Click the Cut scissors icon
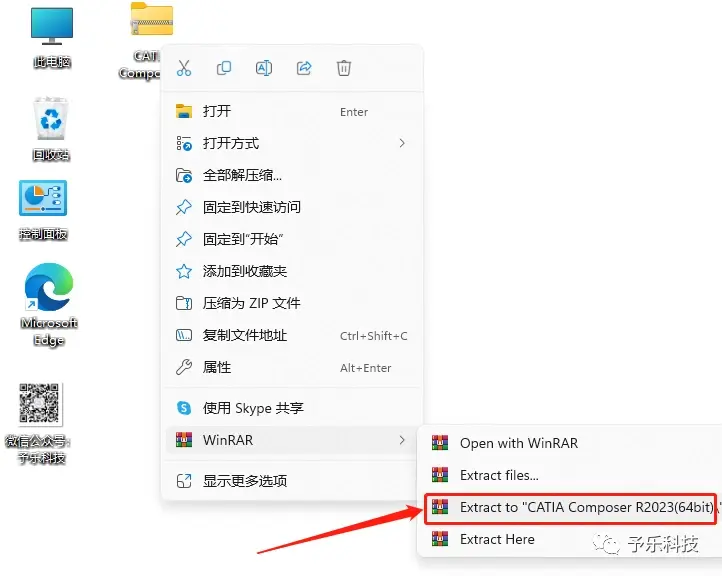Screen dimensions: 722x576 pos(184,68)
